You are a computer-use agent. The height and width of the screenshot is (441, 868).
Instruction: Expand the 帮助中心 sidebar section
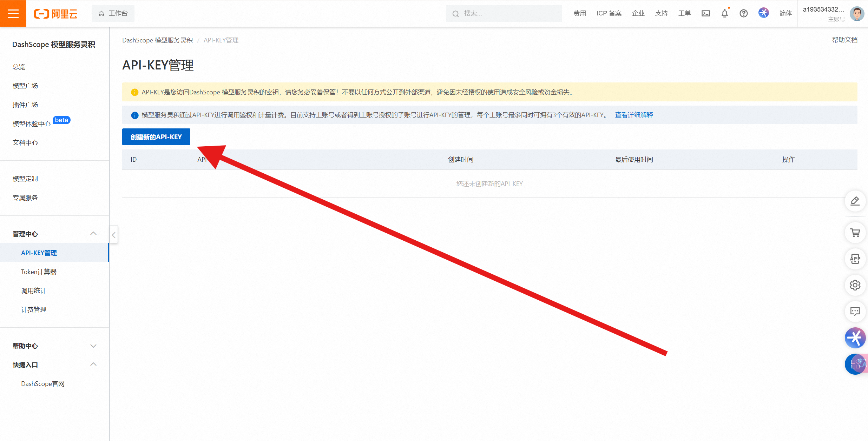click(x=93, y=346)
